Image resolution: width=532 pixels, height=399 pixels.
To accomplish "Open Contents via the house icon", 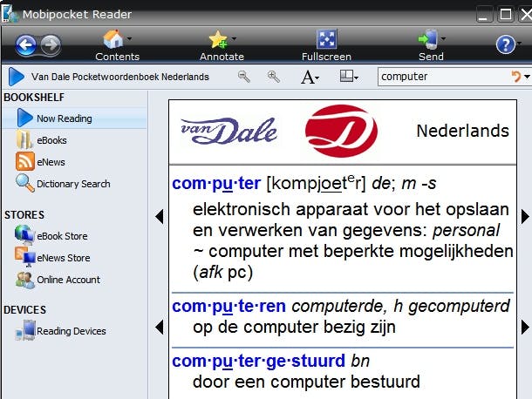I will click(x=113, y=39).
